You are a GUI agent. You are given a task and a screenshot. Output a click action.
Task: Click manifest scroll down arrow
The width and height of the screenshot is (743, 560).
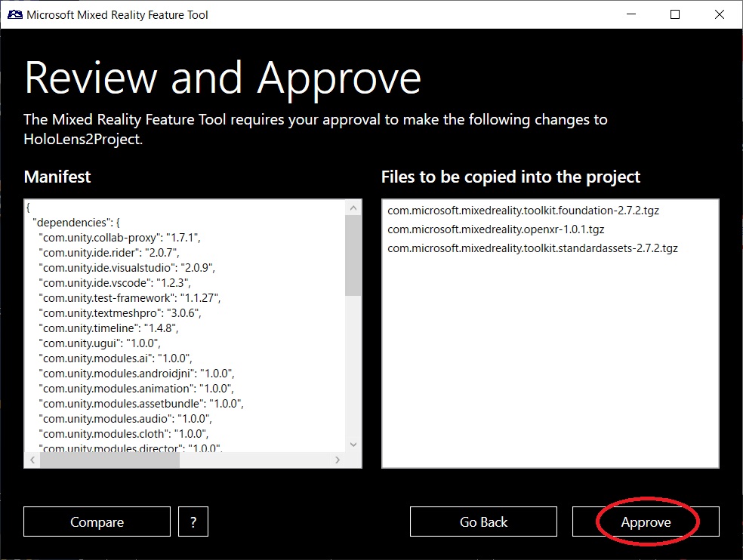pos(353,444)
